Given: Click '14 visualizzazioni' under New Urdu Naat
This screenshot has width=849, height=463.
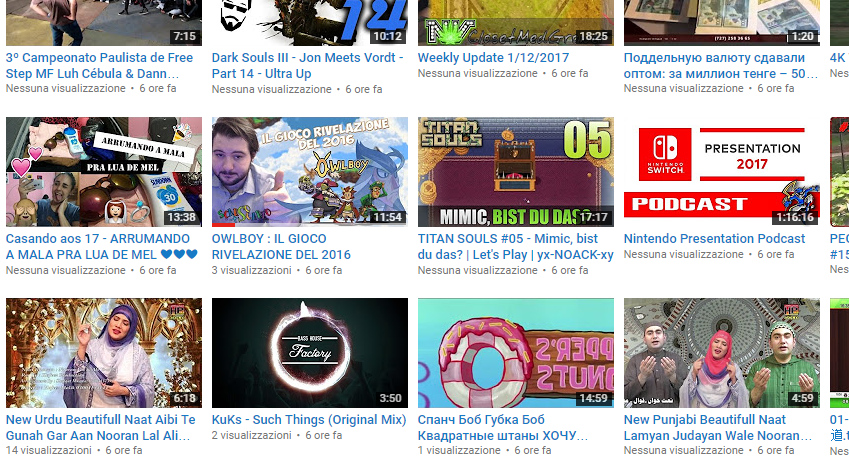Looking at the screenshot, I should (x=49, y=451).
